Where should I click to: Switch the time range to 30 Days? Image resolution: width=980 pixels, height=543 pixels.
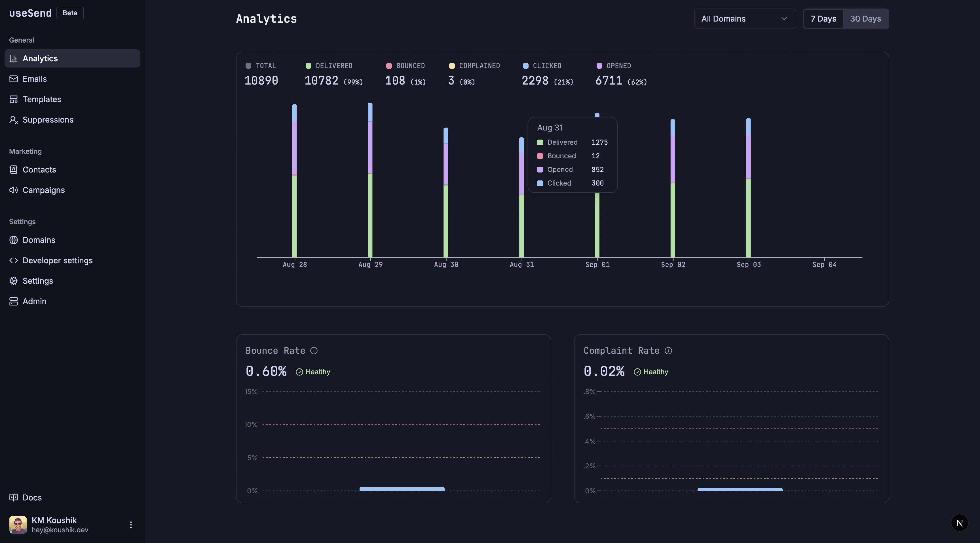[865, 19]
